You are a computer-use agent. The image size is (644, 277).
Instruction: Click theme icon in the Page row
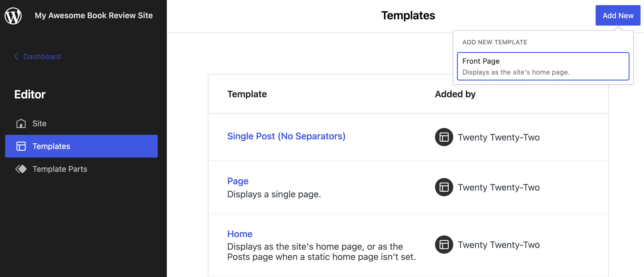click(444, 187)
